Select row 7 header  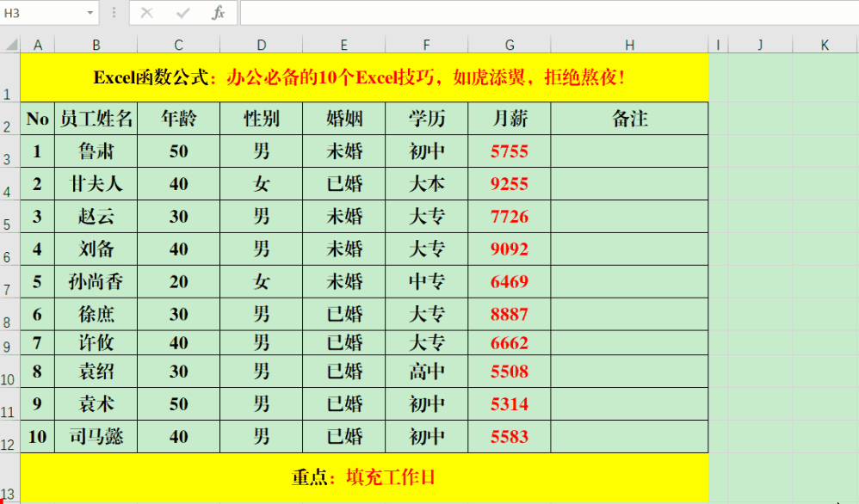[9, 282]
